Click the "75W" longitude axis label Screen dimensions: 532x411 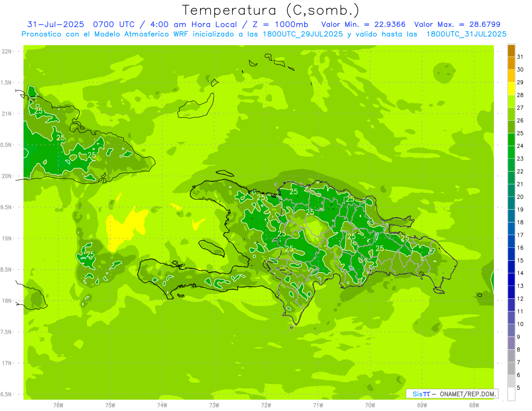click(x=110, y=405)
